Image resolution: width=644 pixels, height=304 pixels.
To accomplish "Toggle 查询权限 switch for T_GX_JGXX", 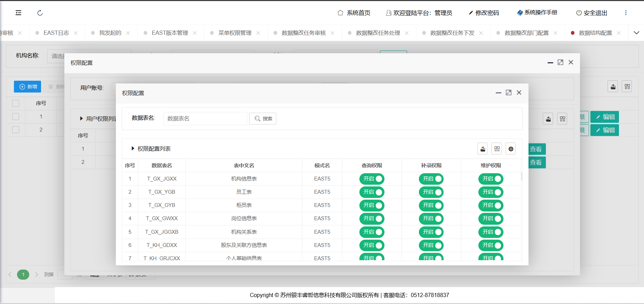I will pos(372,179).
